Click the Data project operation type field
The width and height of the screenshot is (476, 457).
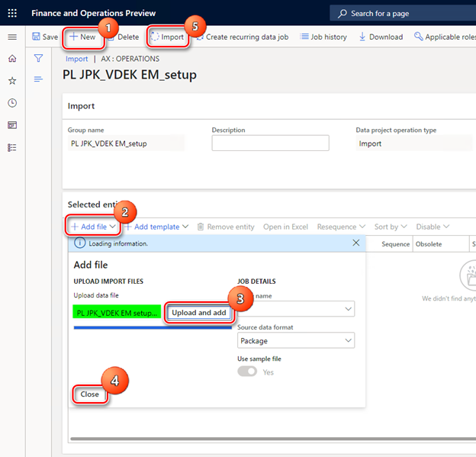[414, 143]
